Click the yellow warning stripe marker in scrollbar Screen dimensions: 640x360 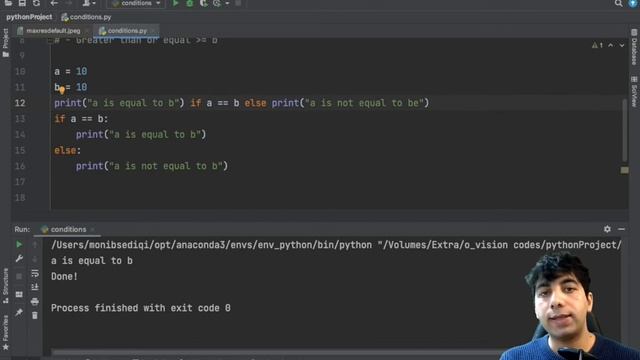pyautogui.click(x=624, y=170)
